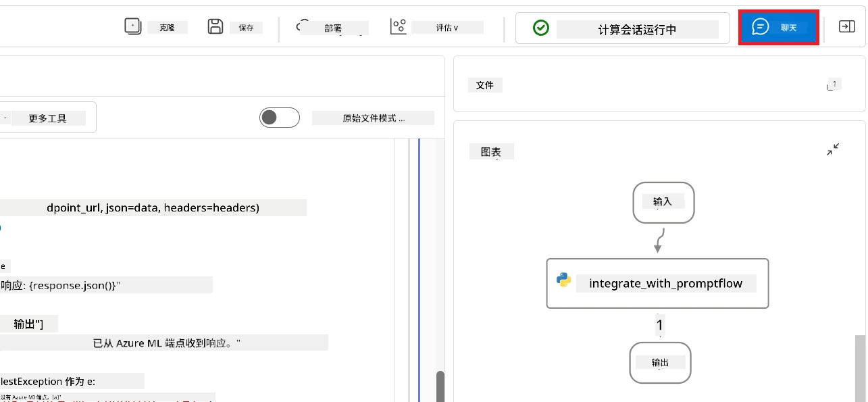Select the Input (输入) node
Screen dimensions: 868x402
pos(663,202)
